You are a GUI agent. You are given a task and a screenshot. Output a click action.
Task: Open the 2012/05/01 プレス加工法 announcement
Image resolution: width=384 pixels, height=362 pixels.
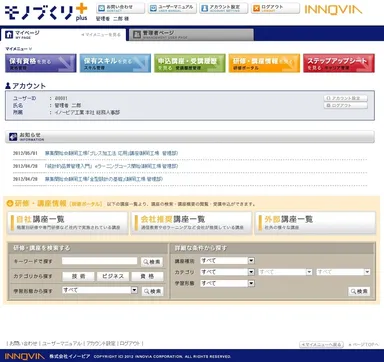click(111, 153)
